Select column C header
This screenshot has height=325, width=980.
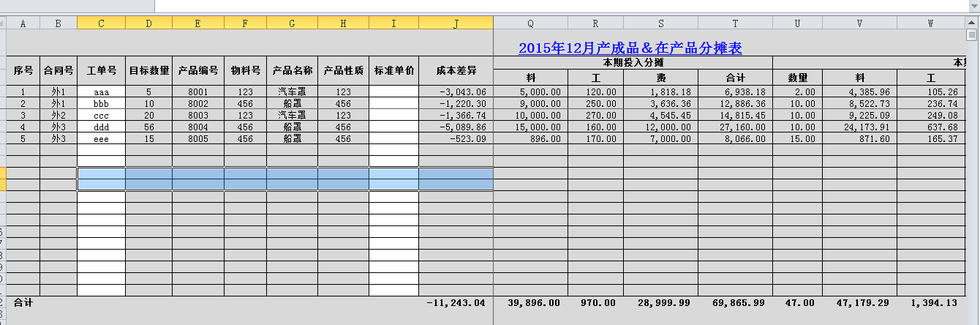pos(101,23)
